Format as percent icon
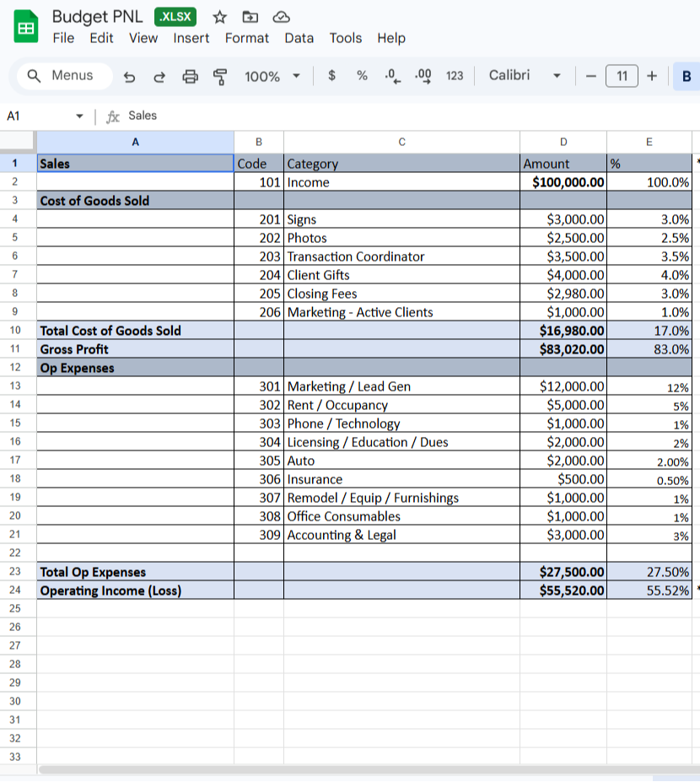 pos(362,76)
